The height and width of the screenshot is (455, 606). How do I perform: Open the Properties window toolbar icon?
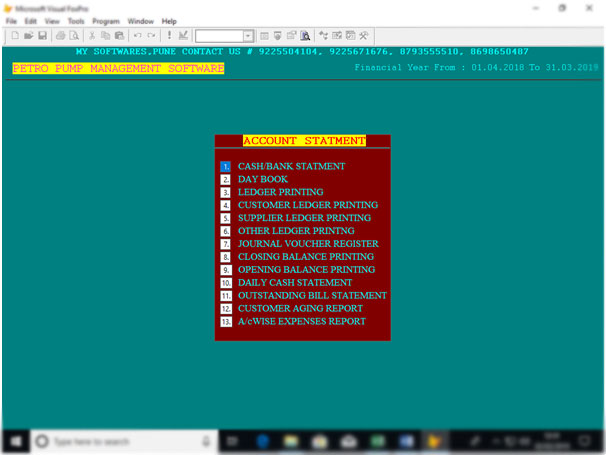click(291, 36)
